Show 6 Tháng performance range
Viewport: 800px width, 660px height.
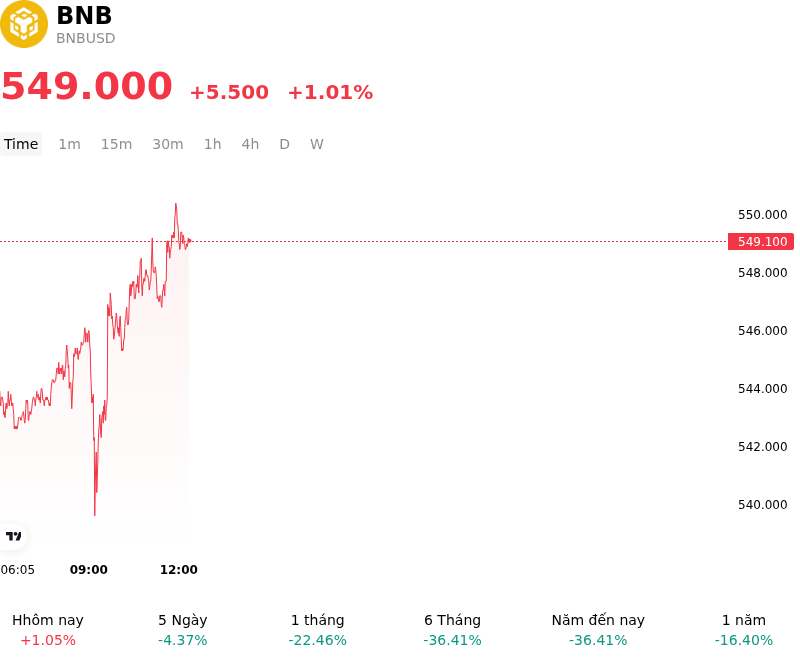coord(453,630)
